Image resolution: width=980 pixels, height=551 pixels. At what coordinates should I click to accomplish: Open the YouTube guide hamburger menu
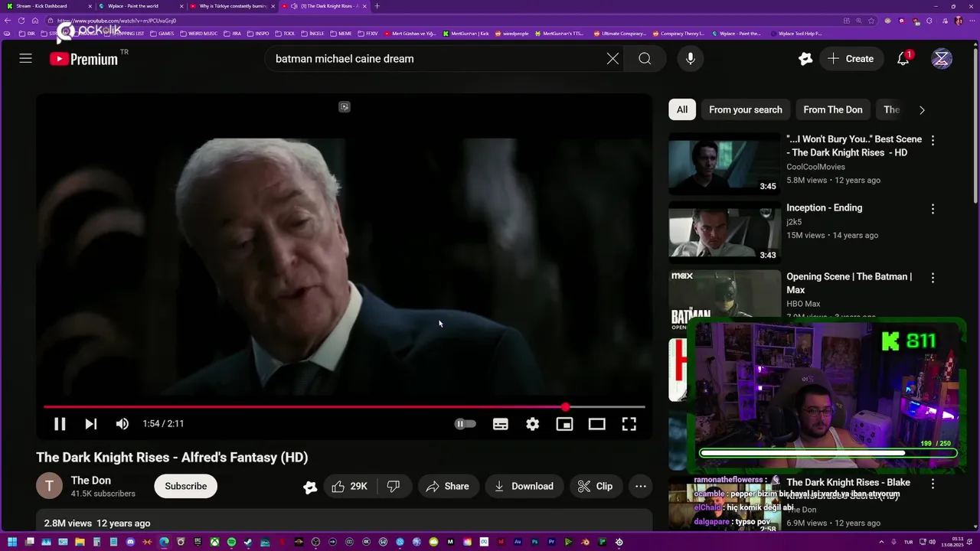pyautogui.click(x=25, y=58)
